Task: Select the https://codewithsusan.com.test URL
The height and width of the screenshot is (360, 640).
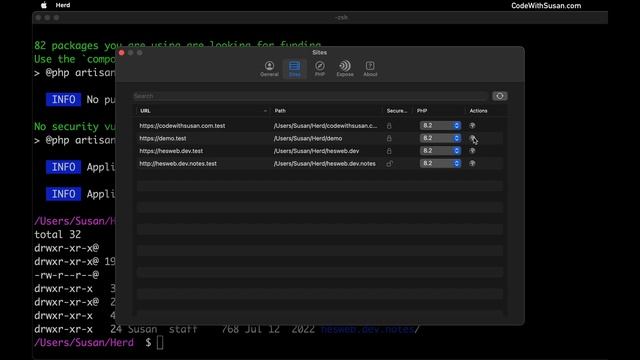Action: tap(182, 126)
